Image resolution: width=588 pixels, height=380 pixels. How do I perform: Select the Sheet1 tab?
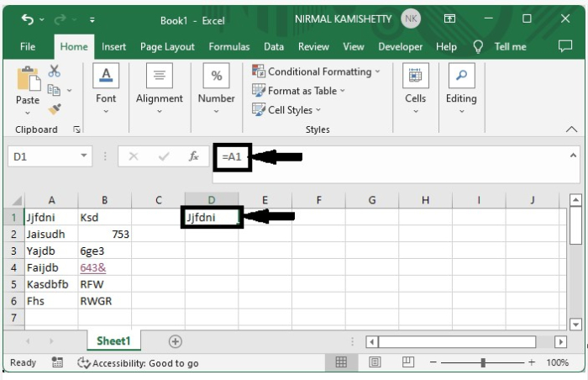tap(113, 341)
